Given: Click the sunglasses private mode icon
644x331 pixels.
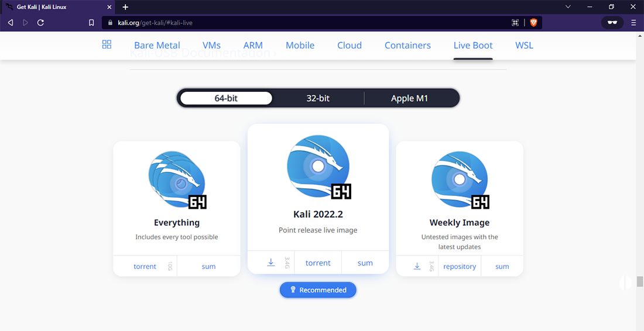Looking at the screenshot, I should coord(612,23).
